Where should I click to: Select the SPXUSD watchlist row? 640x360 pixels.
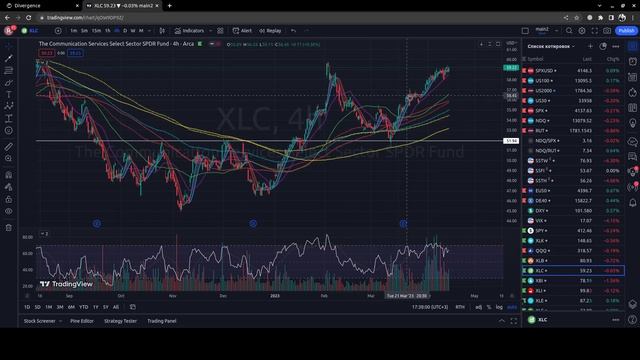point(573,71)
